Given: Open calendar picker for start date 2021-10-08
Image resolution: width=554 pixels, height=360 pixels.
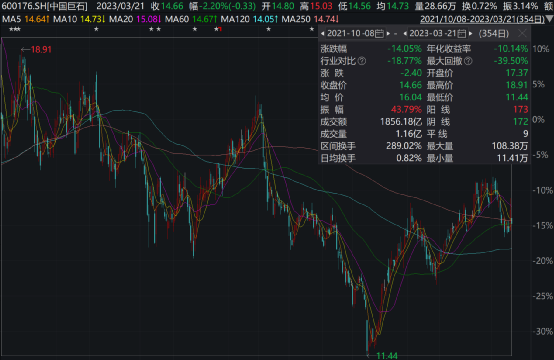Looking at the screenshot, I should pos(379,34).
